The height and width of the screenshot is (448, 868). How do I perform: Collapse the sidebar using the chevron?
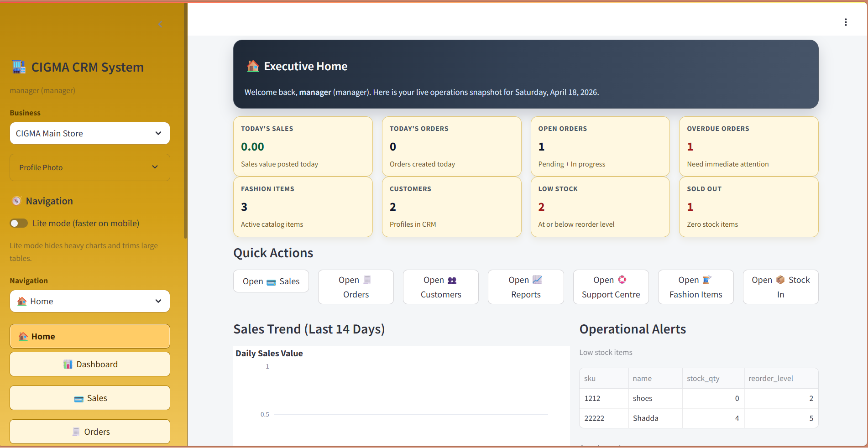click(160, 25)
